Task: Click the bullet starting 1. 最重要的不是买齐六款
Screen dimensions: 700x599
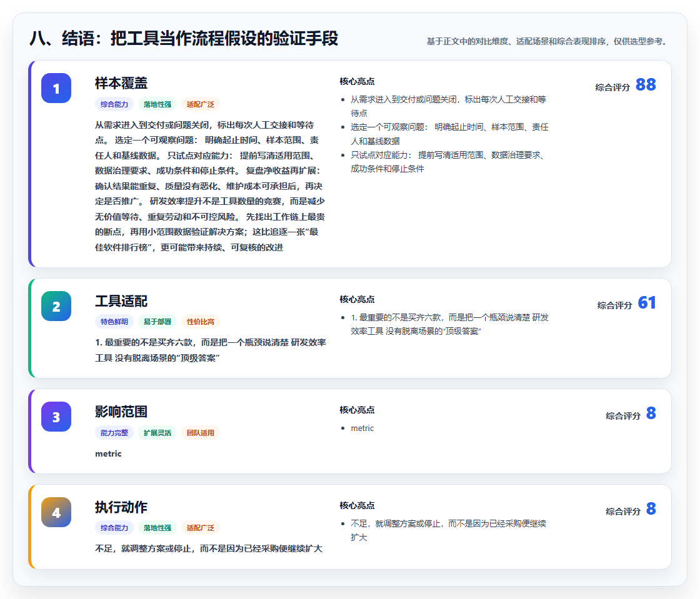Action: point(449,324)
